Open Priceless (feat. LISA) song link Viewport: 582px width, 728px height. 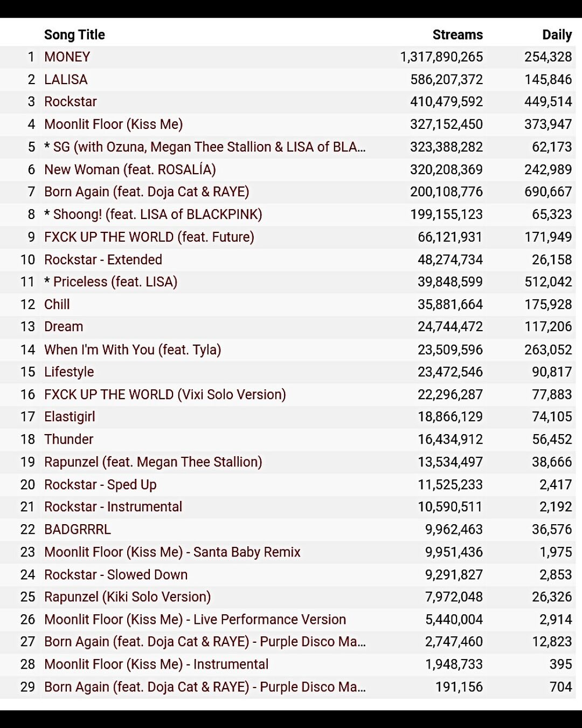pyautogui.click(x=115, y=282)
